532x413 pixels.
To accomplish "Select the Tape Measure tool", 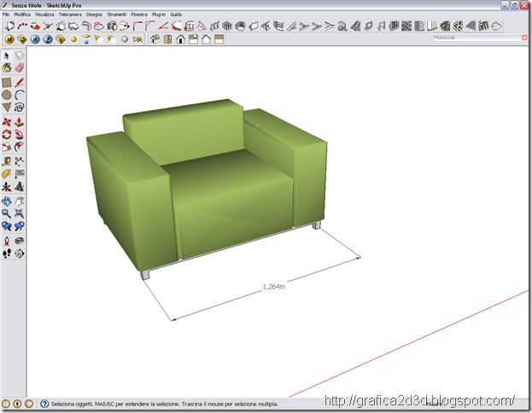I will (x=7, y=161).
